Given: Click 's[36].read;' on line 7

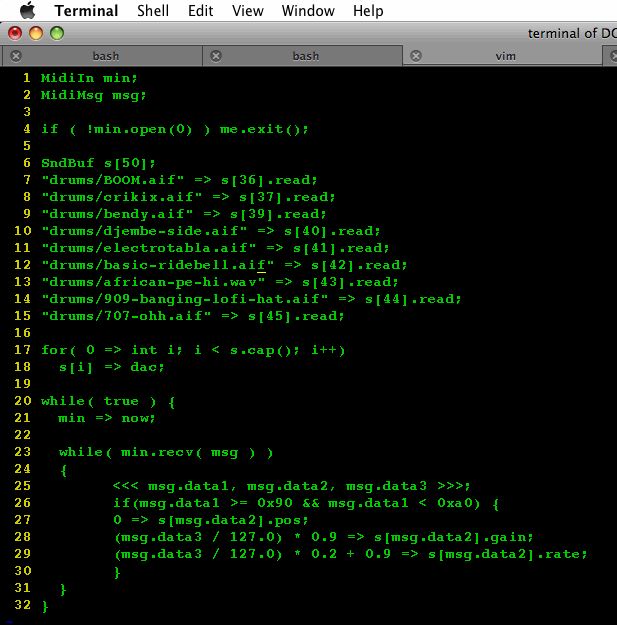Looking at the screenshot, I should click(269, 180).
